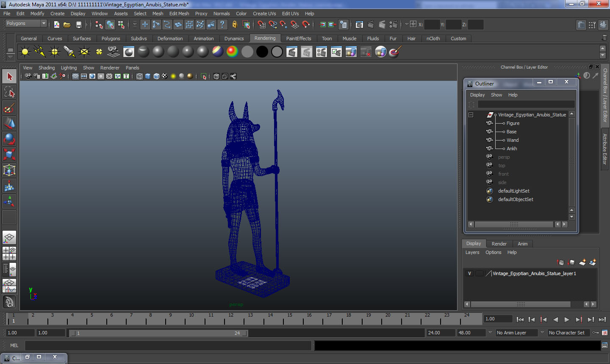Switch to single perspective view layout
This screenshot has height=364, width=610.
9,237
